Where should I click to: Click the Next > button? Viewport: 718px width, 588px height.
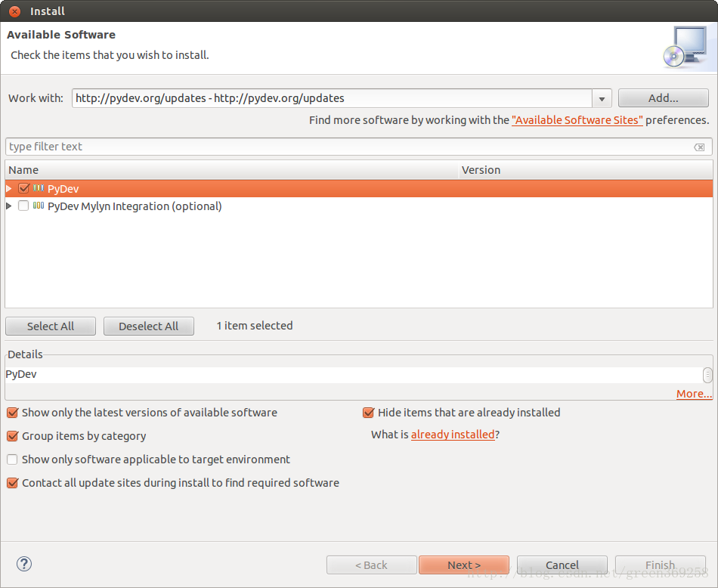click(464, 565)
